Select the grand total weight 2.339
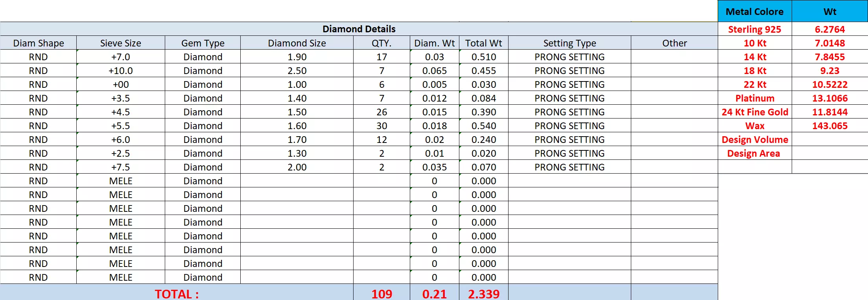 483,293
